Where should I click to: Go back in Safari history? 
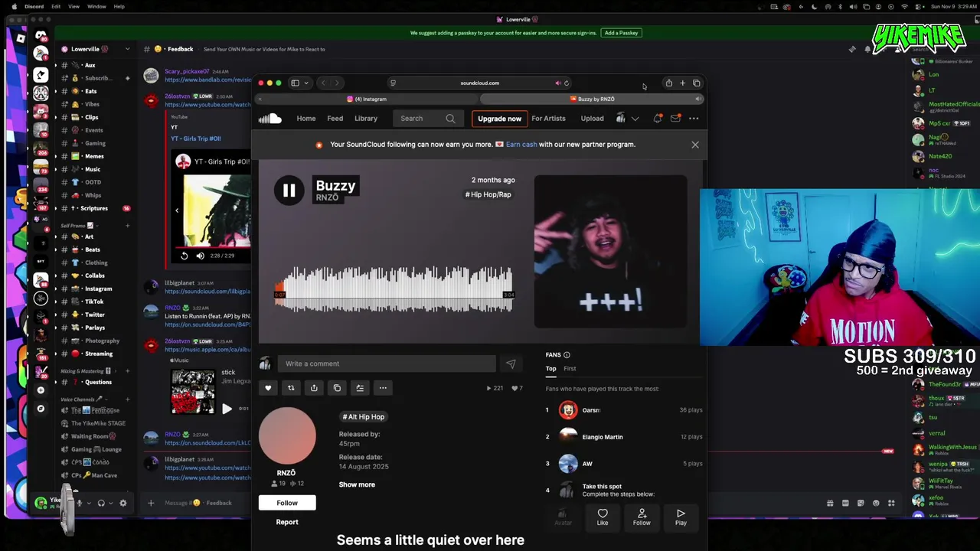323,83
